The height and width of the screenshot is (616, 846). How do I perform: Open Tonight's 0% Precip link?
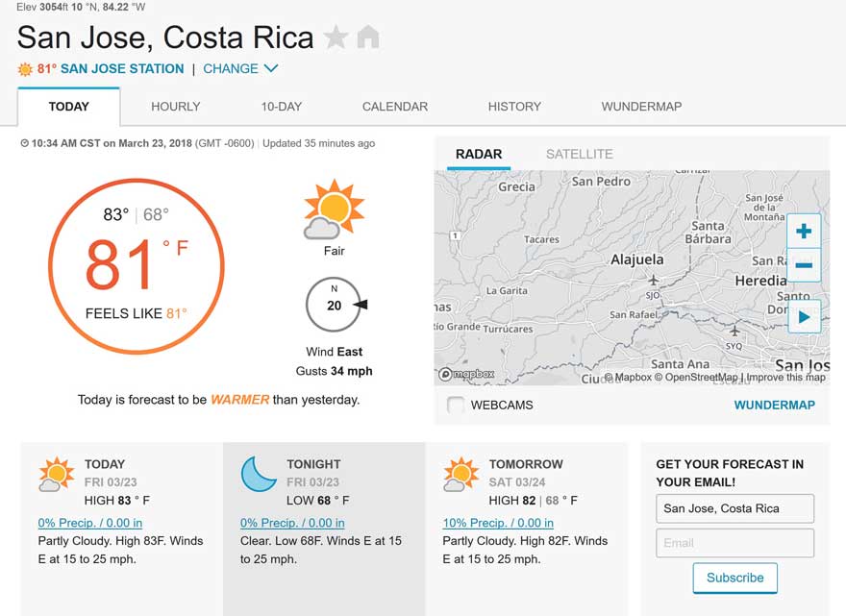pos(292,523)
